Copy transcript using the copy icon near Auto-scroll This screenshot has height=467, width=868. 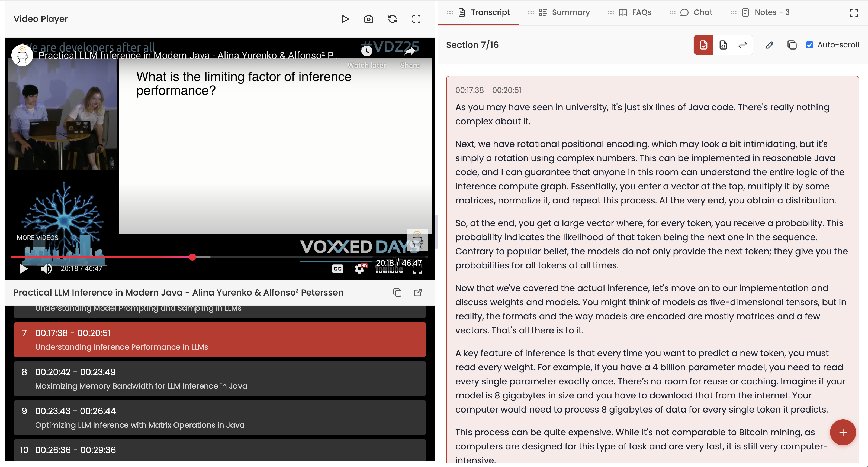tap(792, 45)
